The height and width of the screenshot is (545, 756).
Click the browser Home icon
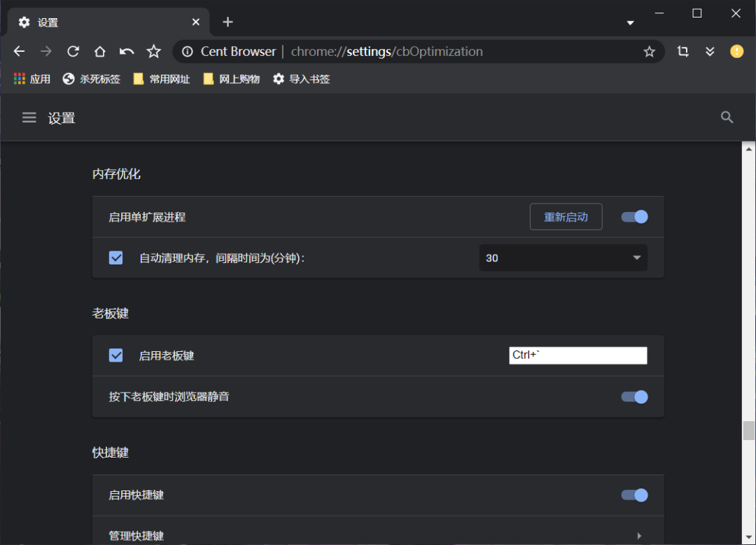(x=99, y=51)
